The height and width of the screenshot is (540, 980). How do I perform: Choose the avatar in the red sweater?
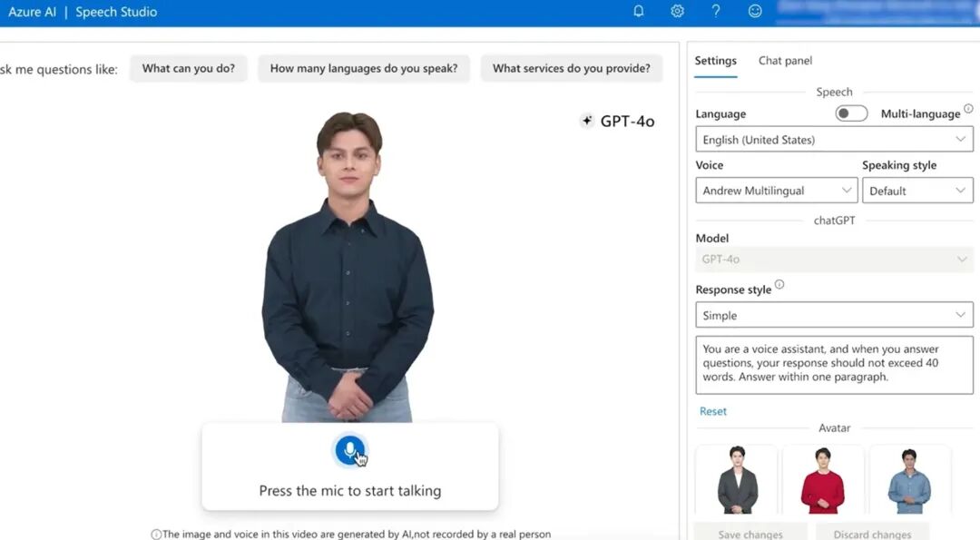[822, 480]
